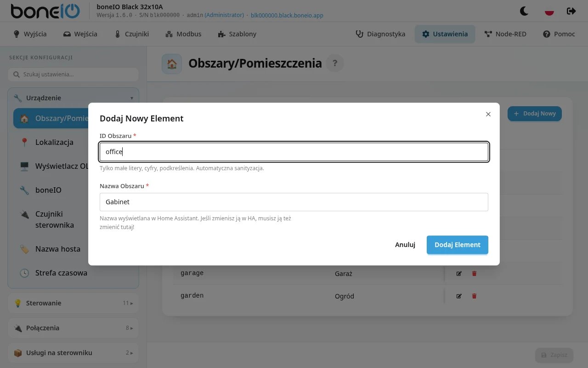Viewport: 588px width, 368px height.
Task: Expand the Sterowanie section
Action: pyautogui.click(x=73, y=303)
